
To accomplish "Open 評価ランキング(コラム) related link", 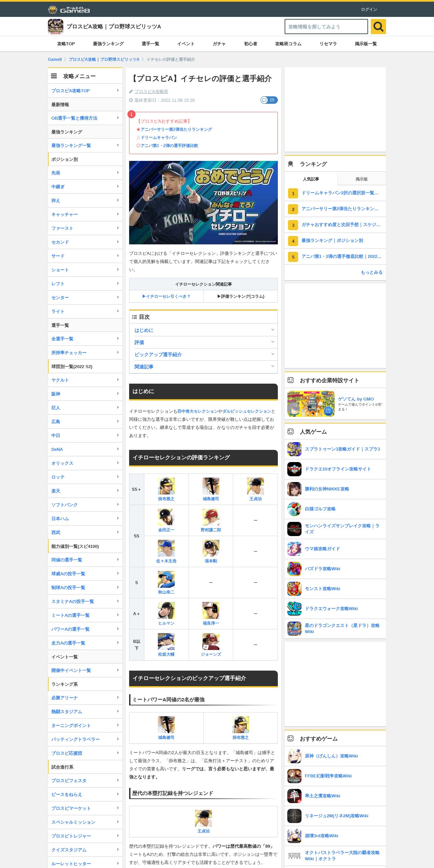I will click(241, 296).
